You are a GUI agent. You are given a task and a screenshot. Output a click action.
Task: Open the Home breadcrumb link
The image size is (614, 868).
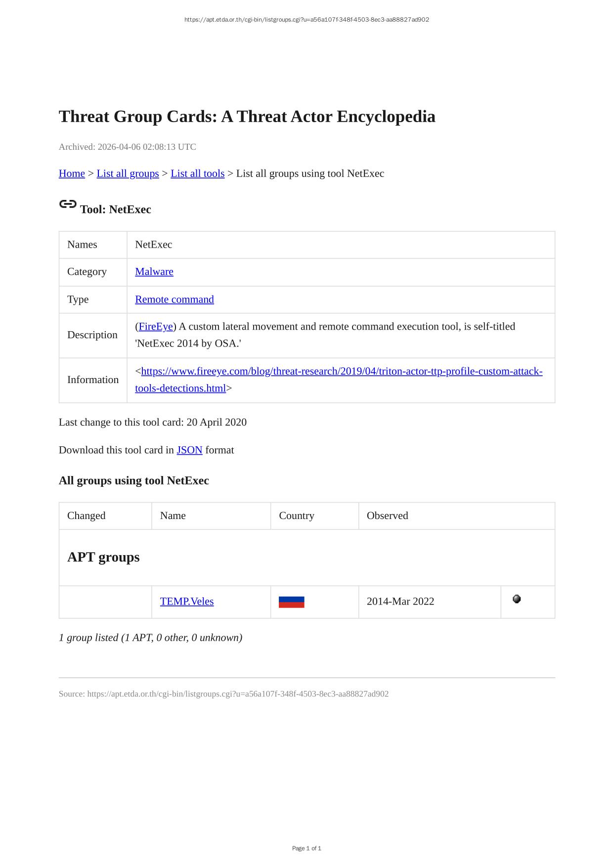(x=72, y=174)
